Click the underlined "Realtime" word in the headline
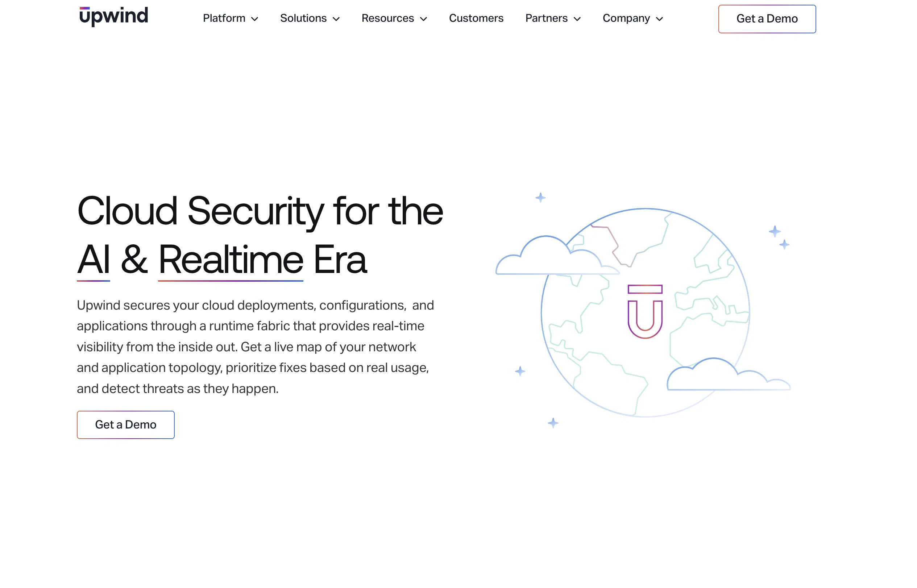This screenshot has height=588, width=917. click(x=231, y=260)
